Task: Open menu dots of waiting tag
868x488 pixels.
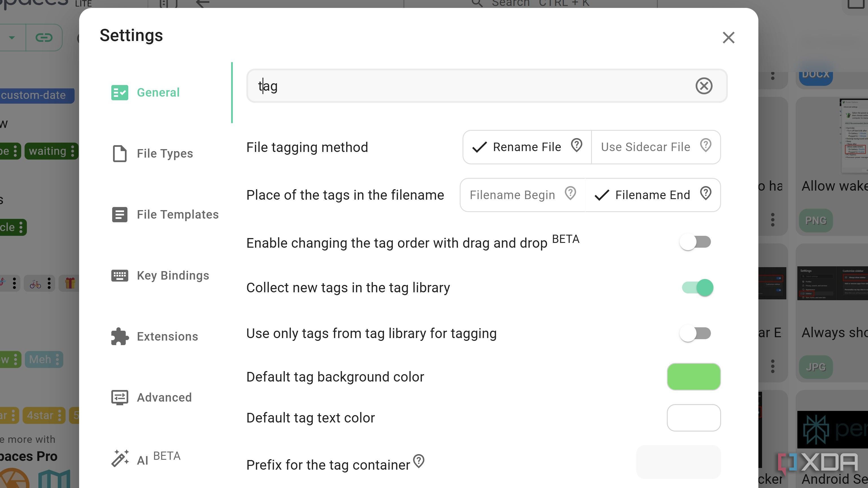Action: [73, 151]
